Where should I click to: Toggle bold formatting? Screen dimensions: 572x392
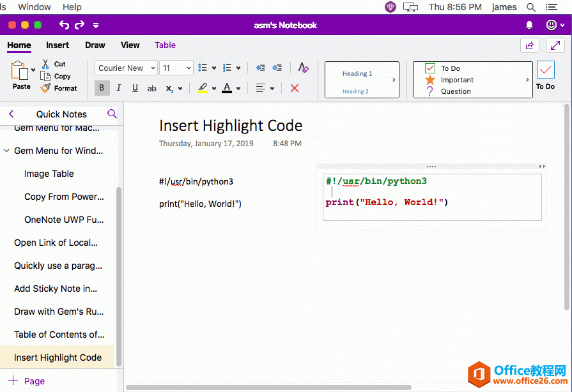tap(102, 88)
